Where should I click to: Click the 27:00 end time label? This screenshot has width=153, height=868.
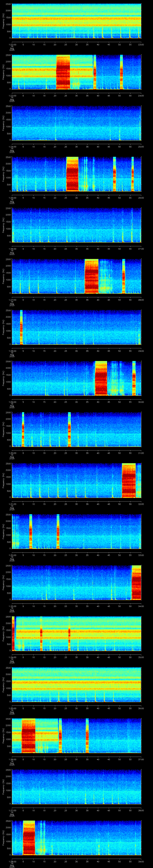pyautogui.click(x=141, y=249)
